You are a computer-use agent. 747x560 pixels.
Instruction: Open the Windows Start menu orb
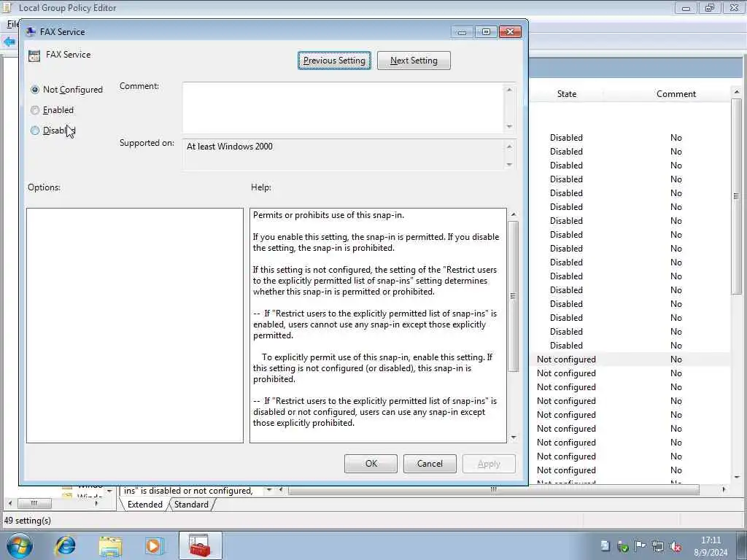pos(20,545)
